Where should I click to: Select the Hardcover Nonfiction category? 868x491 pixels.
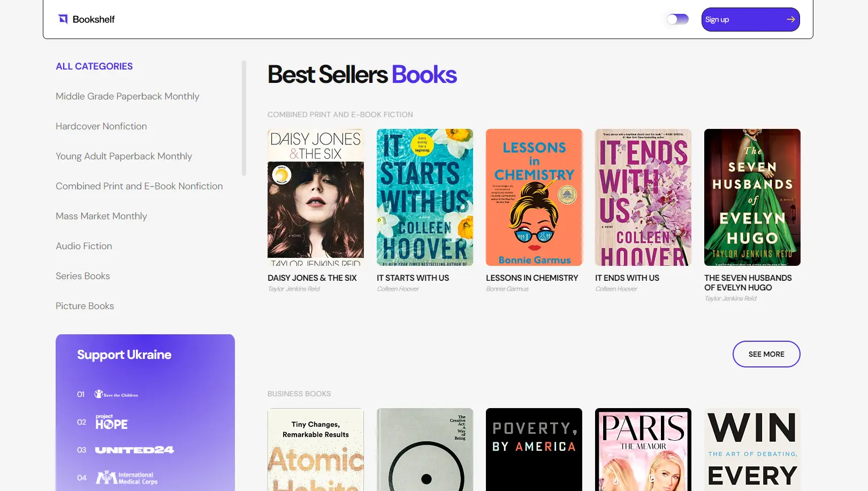coord(101,126)
